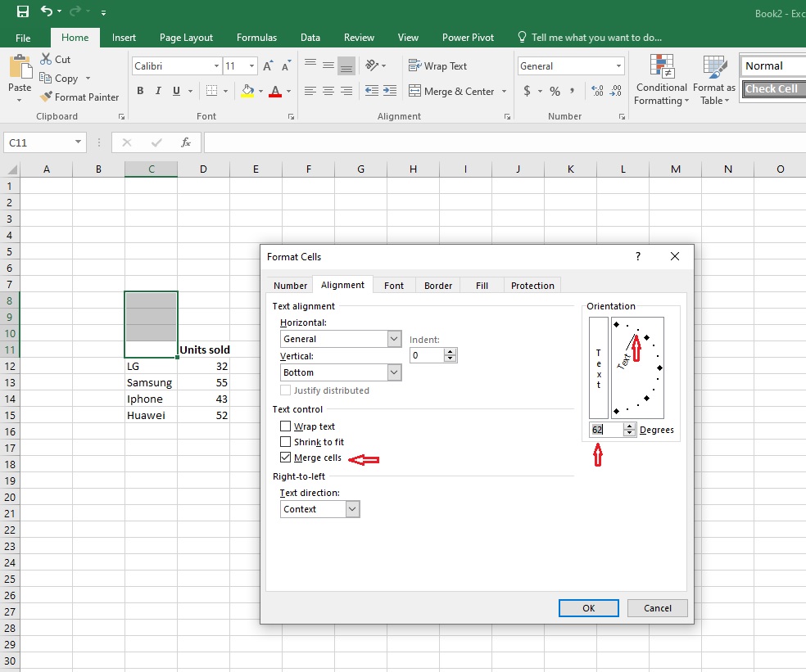The height and width of the screenshot is (672, 806).
Task: Enable the Wrap text checkbox
Action: tap(285, 426)
